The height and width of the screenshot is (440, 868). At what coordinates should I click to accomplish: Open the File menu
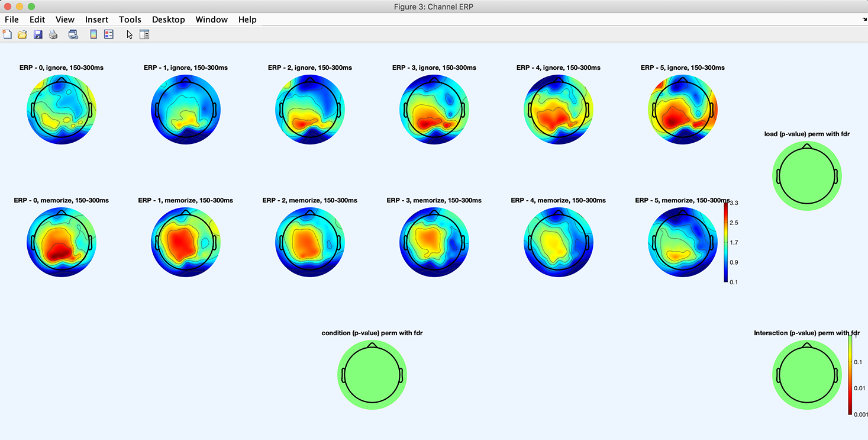coord(12,20)
